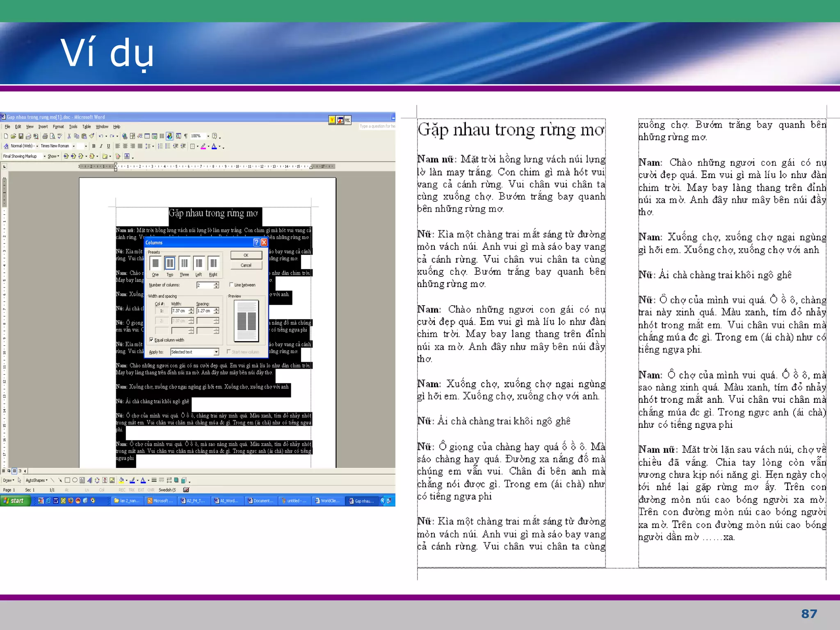Screen dimensions: 840x630
Task: Click the Windows start button
Action: coord(15,501)
